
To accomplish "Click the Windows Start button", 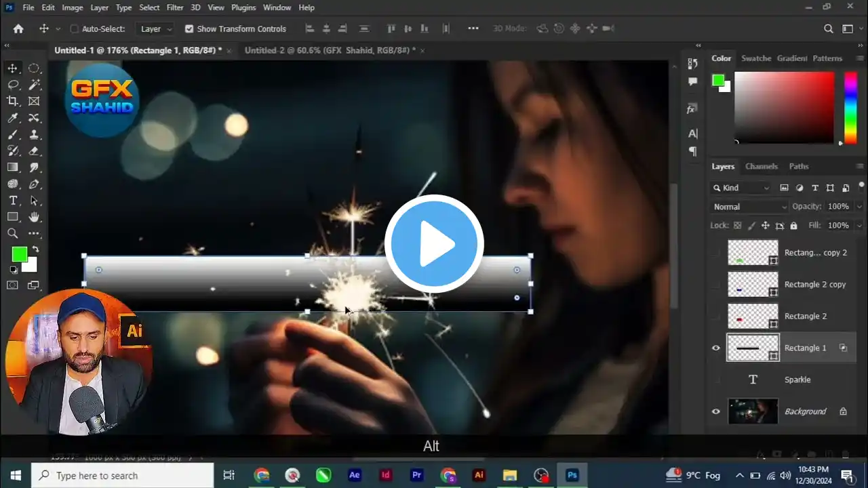I will 16,475.
